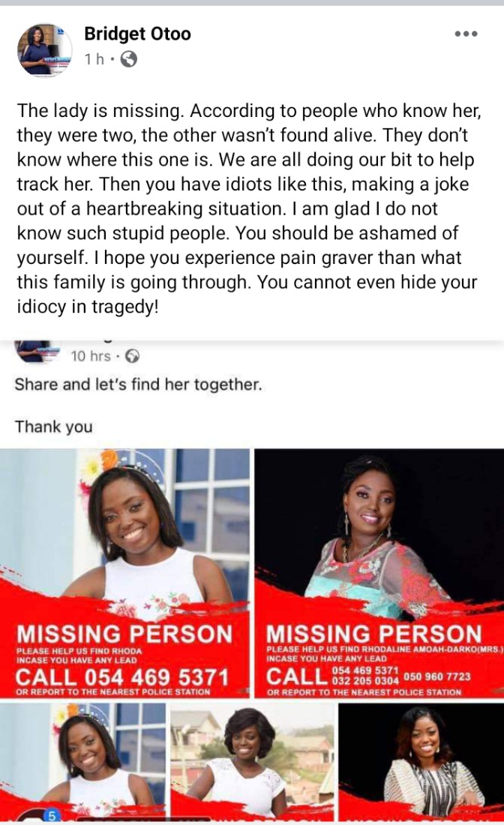Click the public globe icon beside 1 h

pos(129,59)
